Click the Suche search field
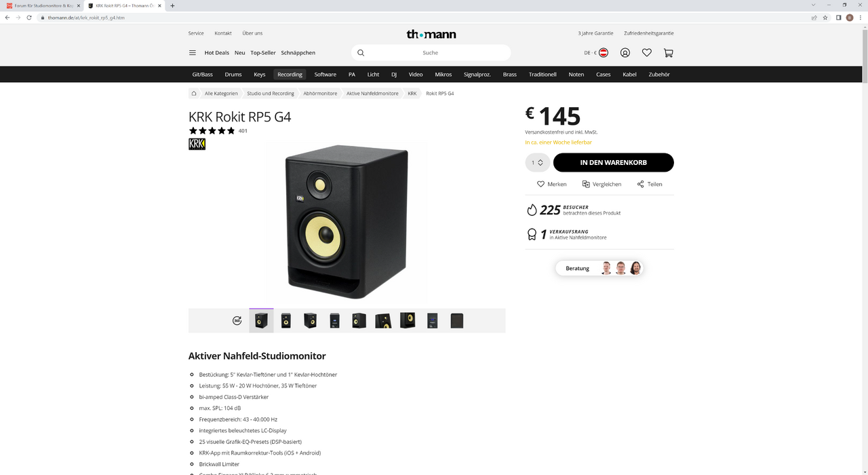The image size is (868, 475). click(431, 53)
